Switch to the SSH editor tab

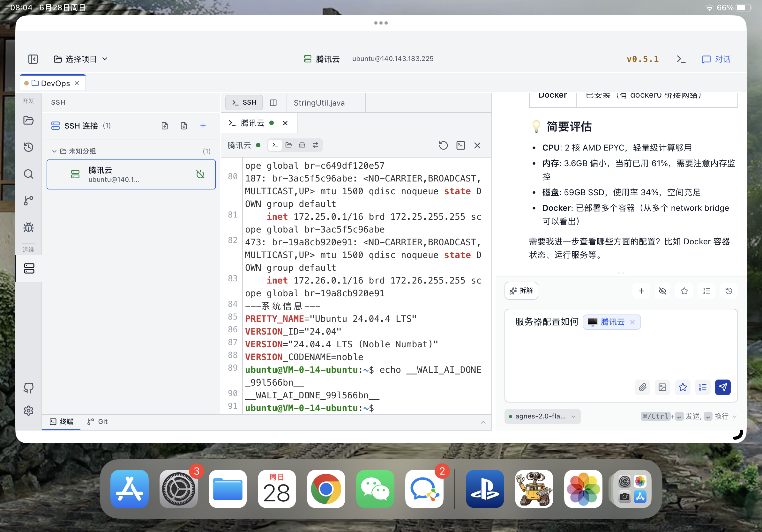pyautogui.click(x=244, y=102)
